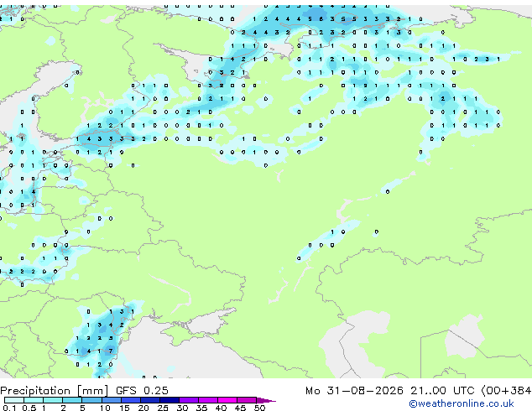Click the 25 to 30 mm legend swatch
Screen dimensions: 532x411
(x=169, y=400)
